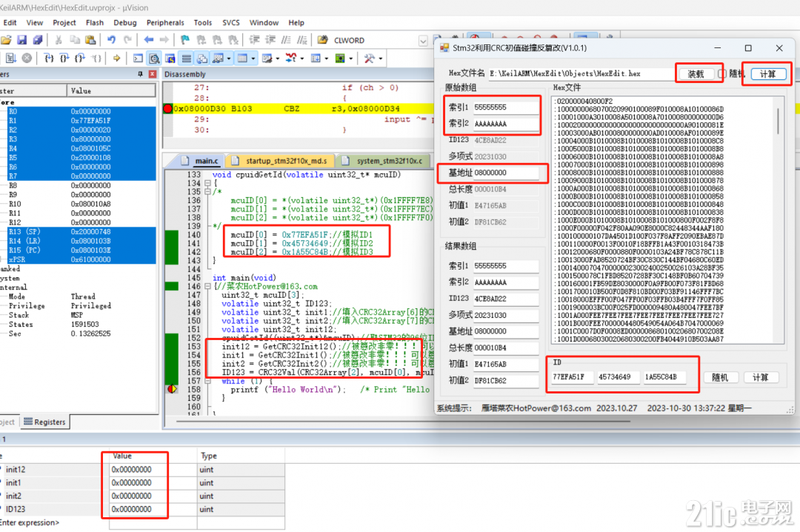Click the 装载 load button

696,74
